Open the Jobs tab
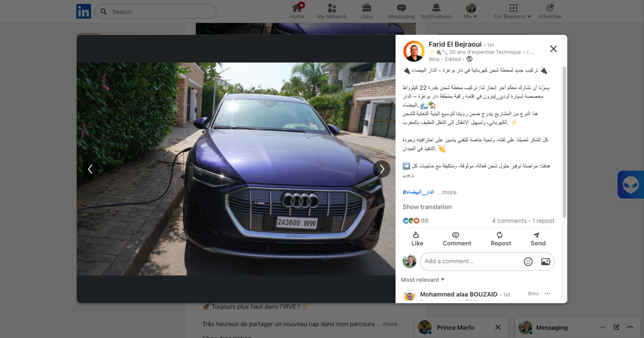 tap(366, 11)
